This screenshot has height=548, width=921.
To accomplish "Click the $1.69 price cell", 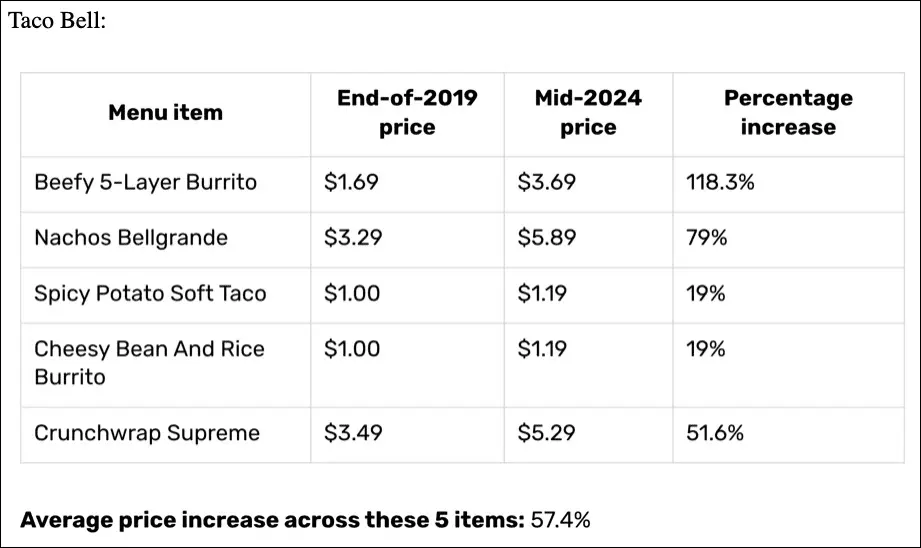I will pos(352,182).
